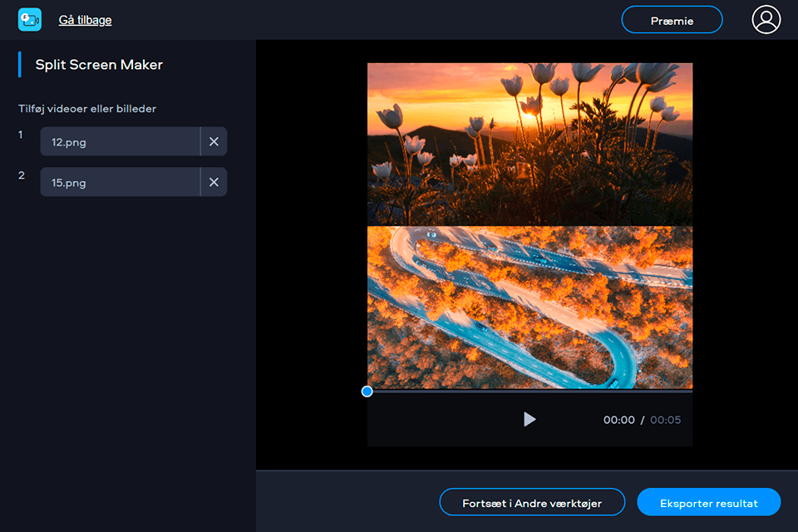Click the timeline progress bar

pyautogui.click(x=530, y=391)
